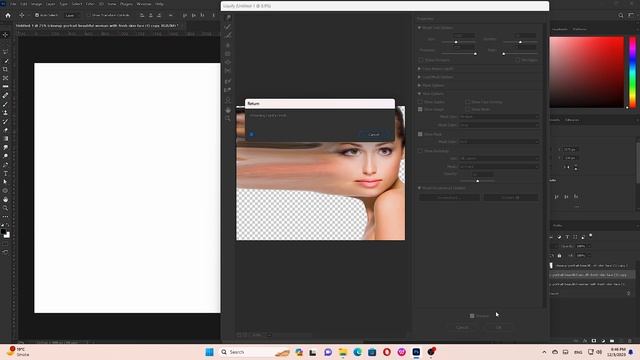640x360 pixels.
Task: Click the hue strip in Color panel
Action: [x=632, y=72]
